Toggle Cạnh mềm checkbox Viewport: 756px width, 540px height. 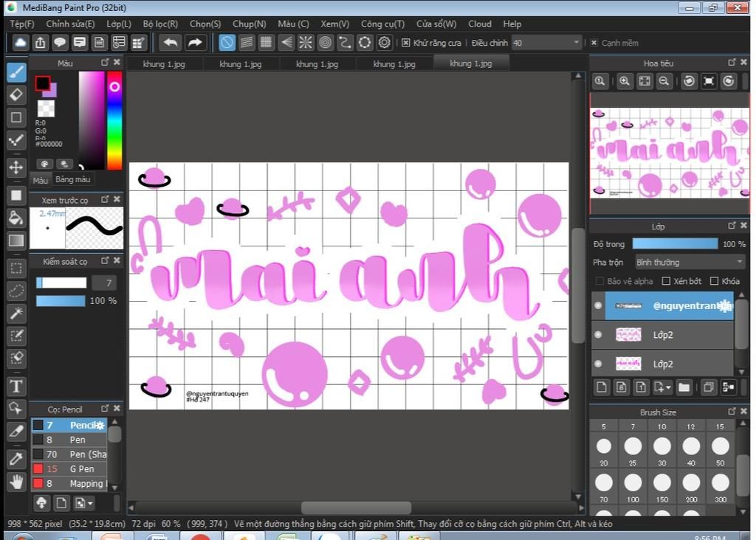594,43
